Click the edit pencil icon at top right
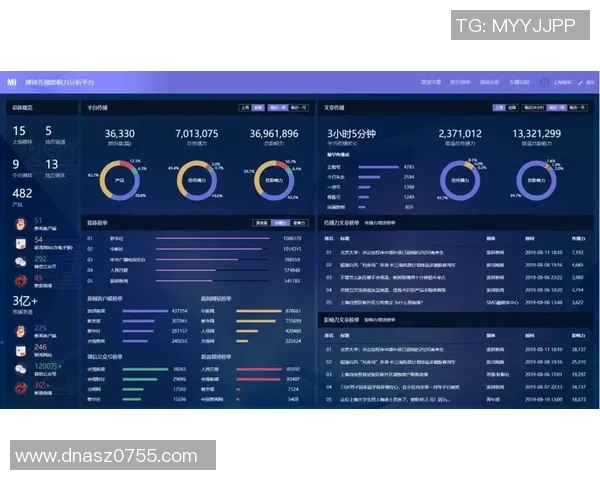 point(580,82)
